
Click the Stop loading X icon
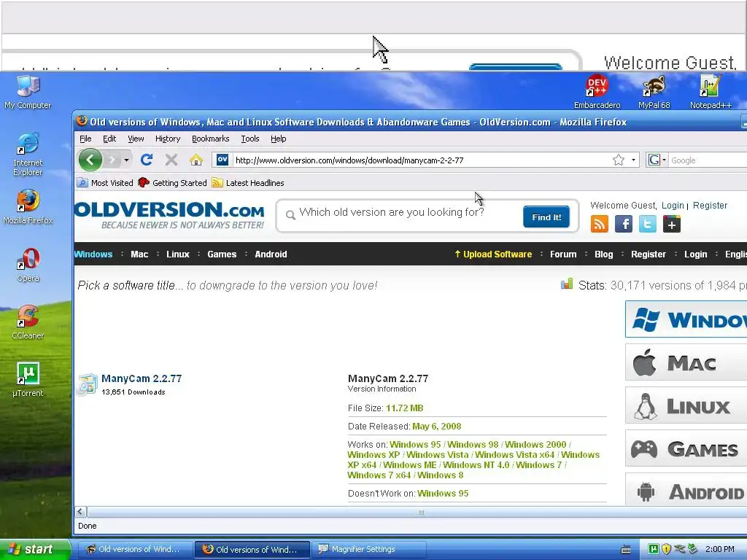pyautogui.click(x=171, y=160)
